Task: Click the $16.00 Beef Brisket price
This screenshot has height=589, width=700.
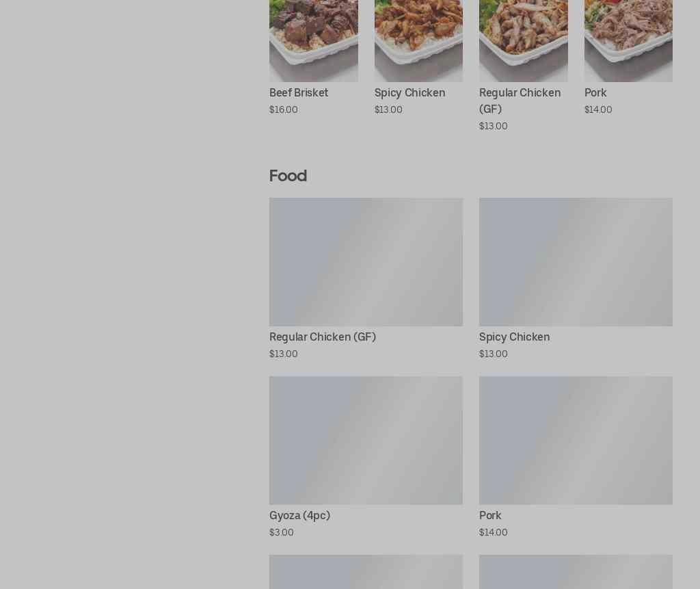Action: pyautogui.click(x=284, y=109)
